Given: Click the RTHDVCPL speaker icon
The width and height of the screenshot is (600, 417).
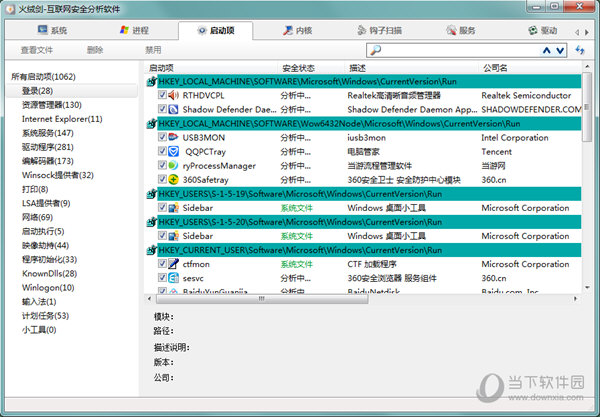Looking at the screenshot, I should [x=174, y=95].
